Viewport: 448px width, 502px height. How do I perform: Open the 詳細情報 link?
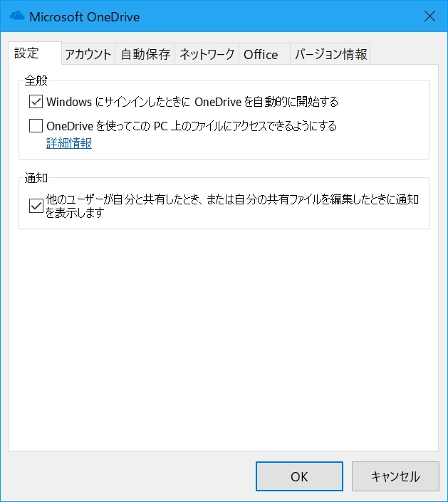69,143
